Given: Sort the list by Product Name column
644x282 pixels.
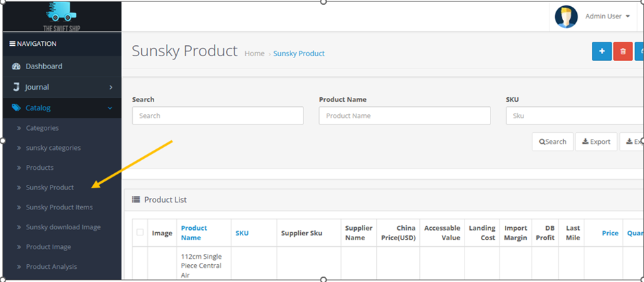Looking at the screenshot, I should coord(194,233).
